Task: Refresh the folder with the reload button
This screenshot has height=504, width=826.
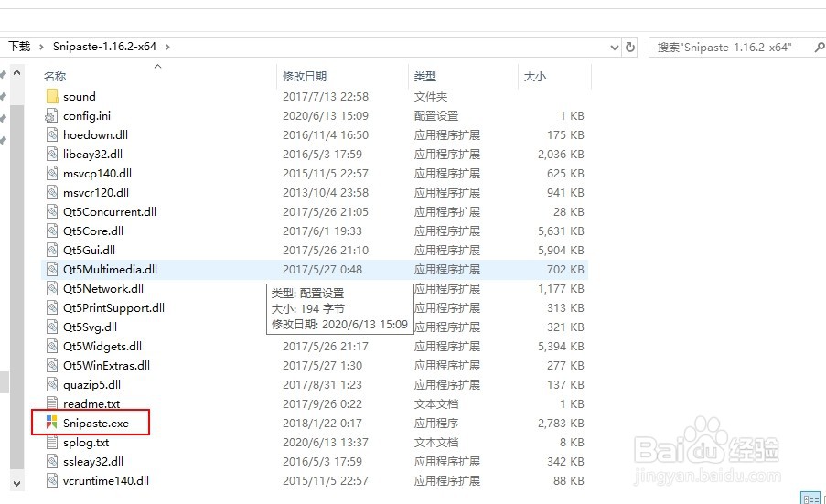Action: tap(630, 47)
